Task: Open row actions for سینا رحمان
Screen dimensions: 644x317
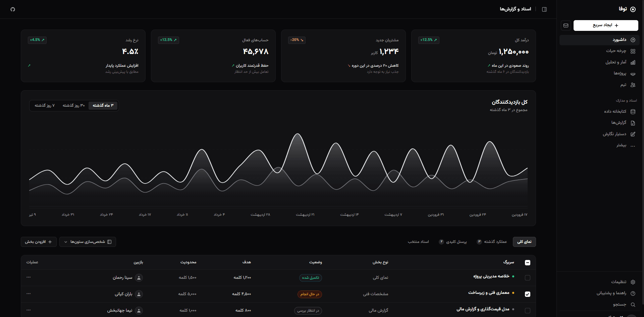Action: [29, 277]
